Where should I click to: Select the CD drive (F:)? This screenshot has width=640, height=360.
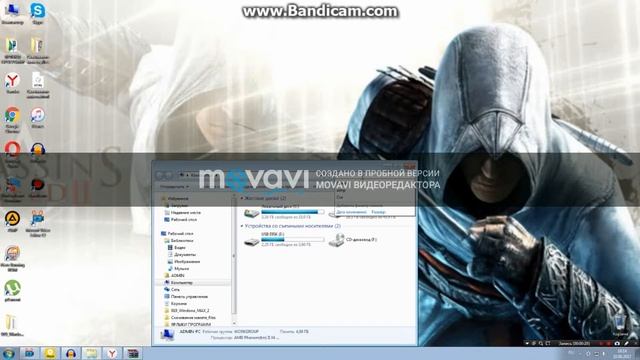[x=353, y=240]
